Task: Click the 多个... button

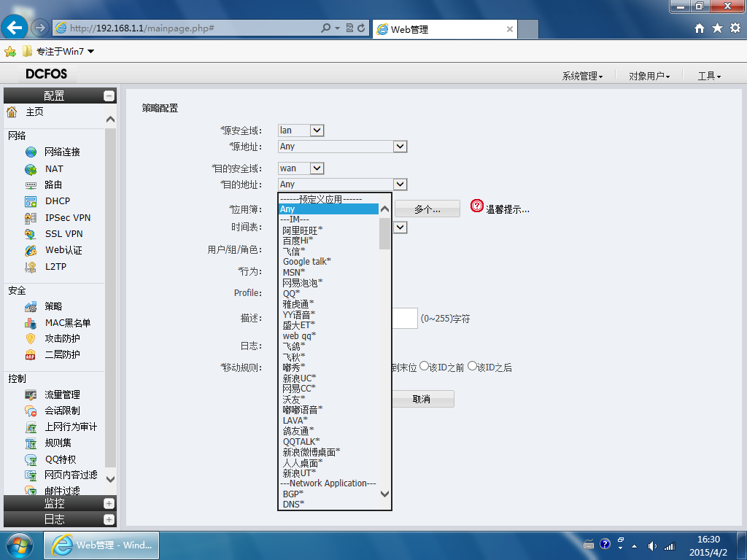Action: pos(427,209)
